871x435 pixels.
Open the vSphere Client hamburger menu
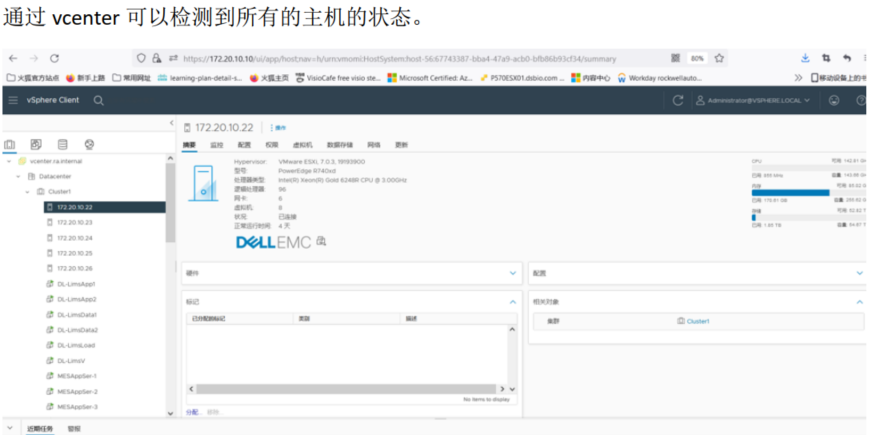[x=13, y=100]
